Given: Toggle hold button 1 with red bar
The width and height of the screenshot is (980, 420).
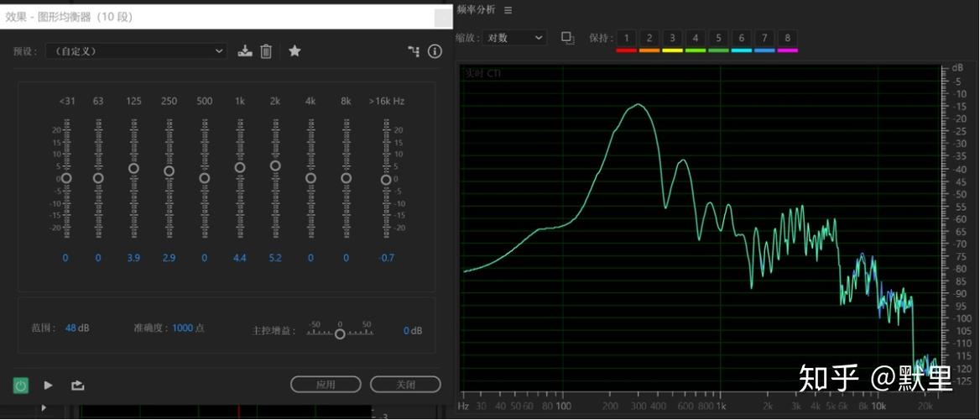Looking at the screenshot, I should tap(626, 38).
